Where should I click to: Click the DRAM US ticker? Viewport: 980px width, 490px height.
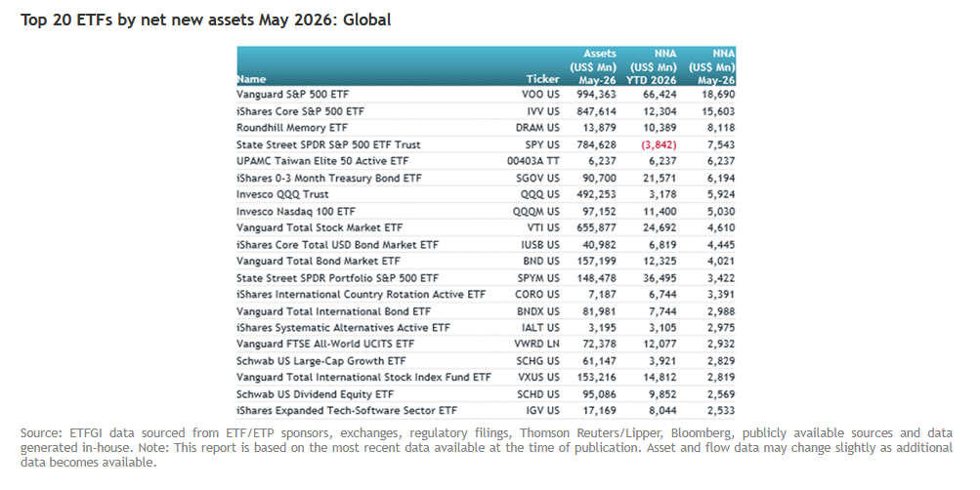pos(537,127)
